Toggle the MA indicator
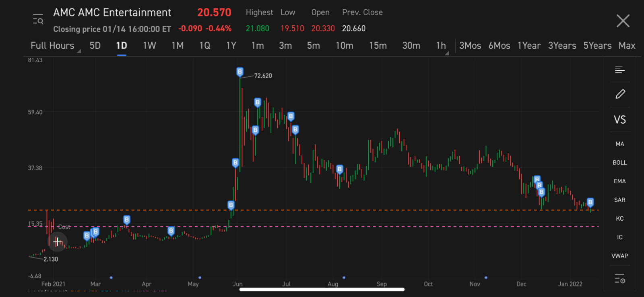Image resolution: width=644 pixels, height=297 pixels. pyautogui.click(x=620, y=144)
